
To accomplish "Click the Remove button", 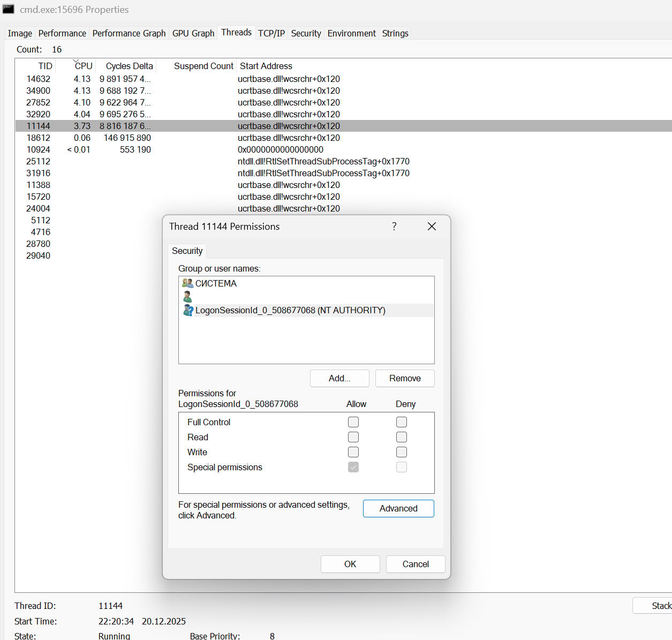I will pos(405,378).
